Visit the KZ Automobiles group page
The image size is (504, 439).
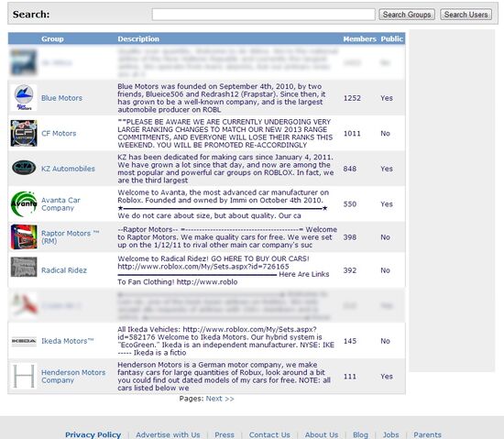coord(68,169)
